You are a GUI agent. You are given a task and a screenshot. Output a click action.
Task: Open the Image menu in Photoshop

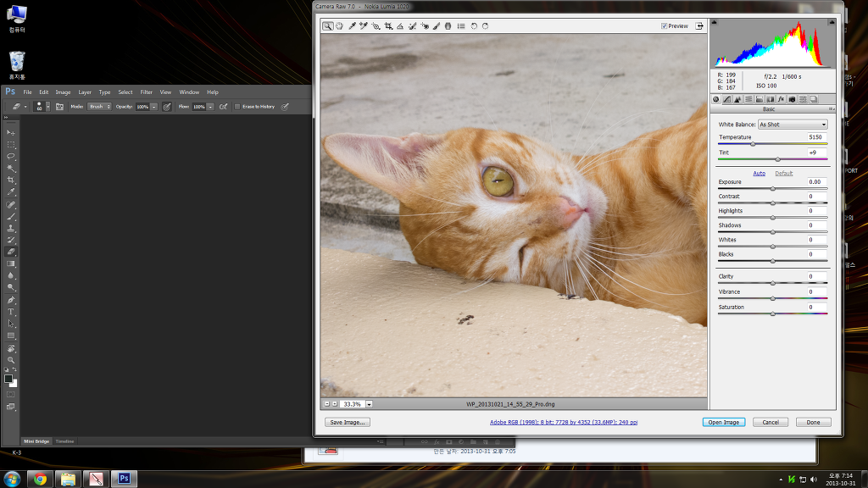coord(63,92)
